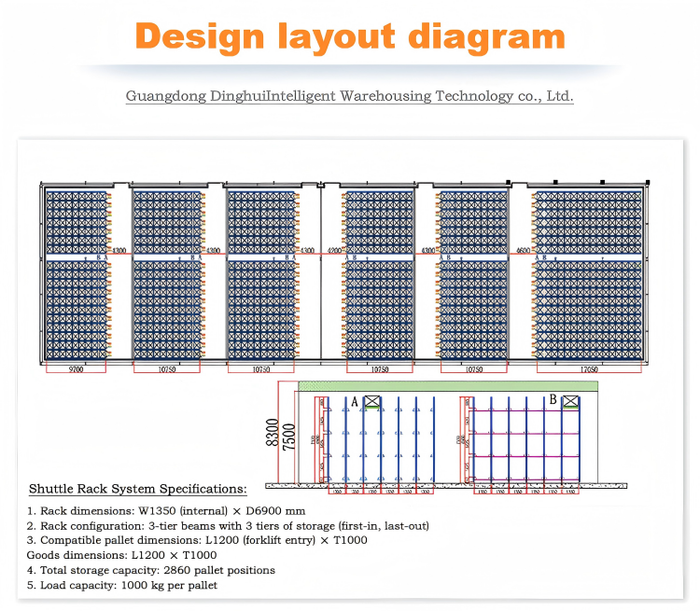Select the letter A in elevation view
Image resolution: width=700 pixels, height=611 pixels.
pyautogui.click(x=355, y=402)
